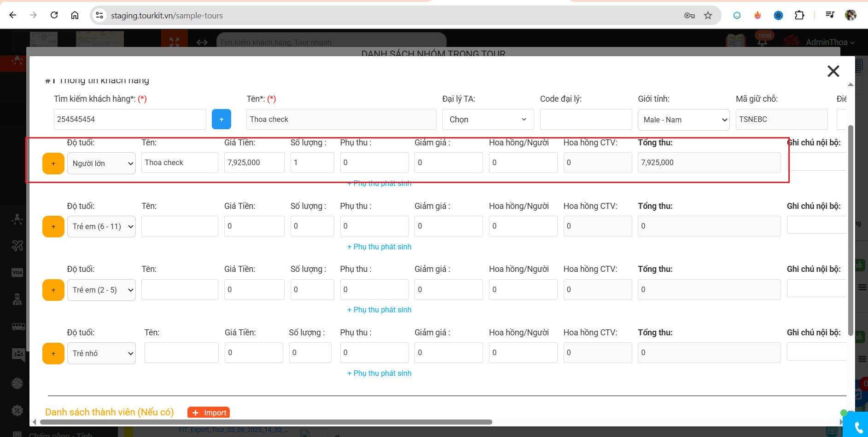Open the browser extensions puzzle icon
868x437 pixels.
tap(799, 15)
